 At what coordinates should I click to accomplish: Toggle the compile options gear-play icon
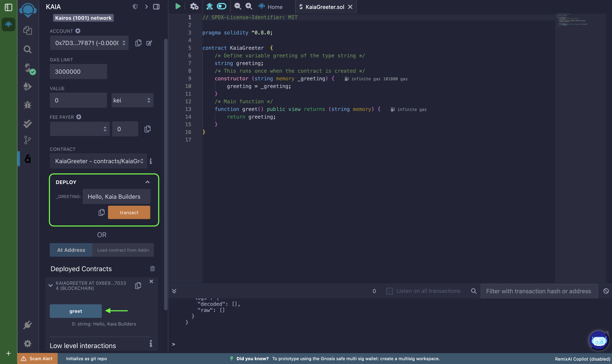(x=194, y=6)
